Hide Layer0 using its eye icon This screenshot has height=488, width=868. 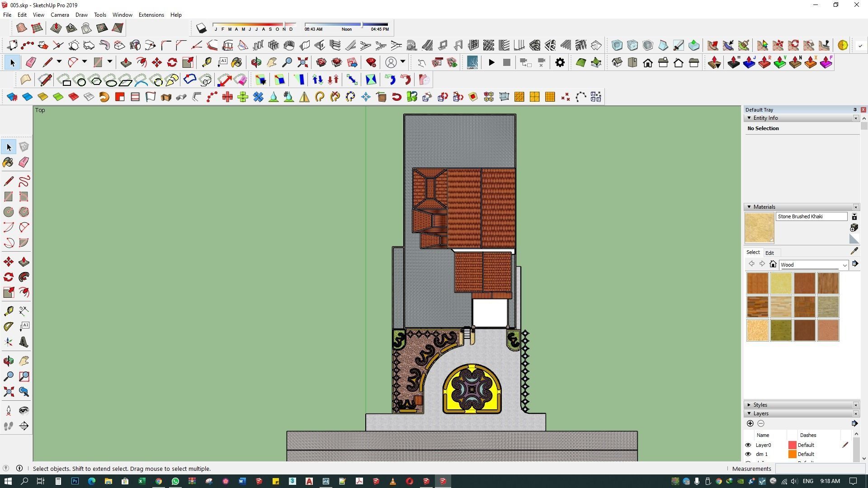(x=748, y=445)
